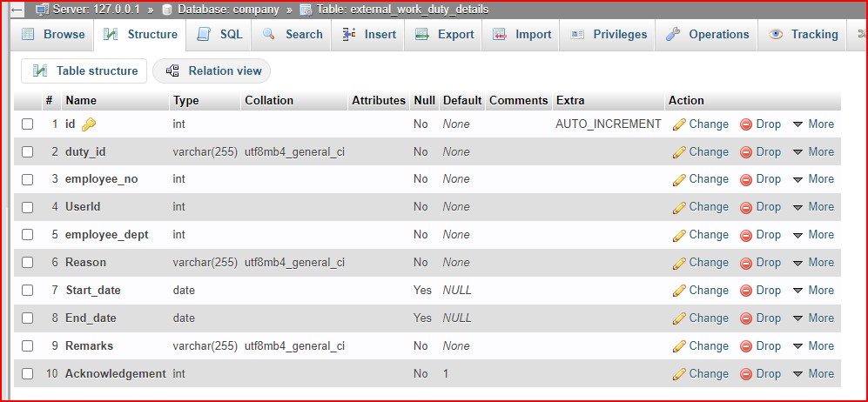The image size is (868, 402).
Task: Click the pencil icon for Start_date
Action: (x=679, y=291)
